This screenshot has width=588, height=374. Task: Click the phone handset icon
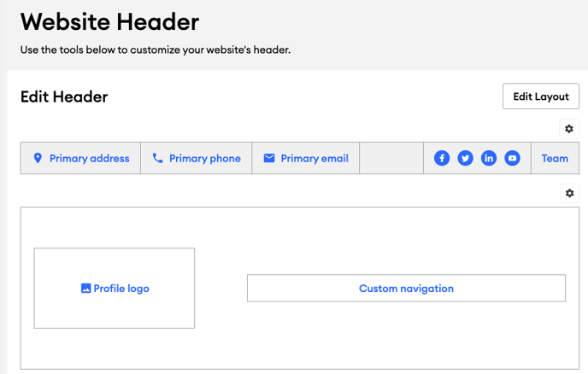[157, 158]
